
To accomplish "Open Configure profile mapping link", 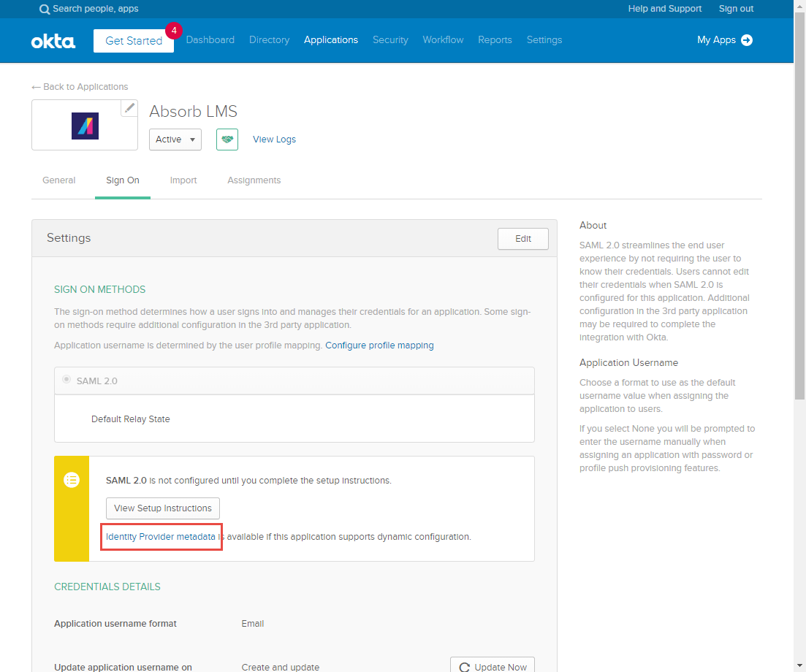I will coord(379,345).
